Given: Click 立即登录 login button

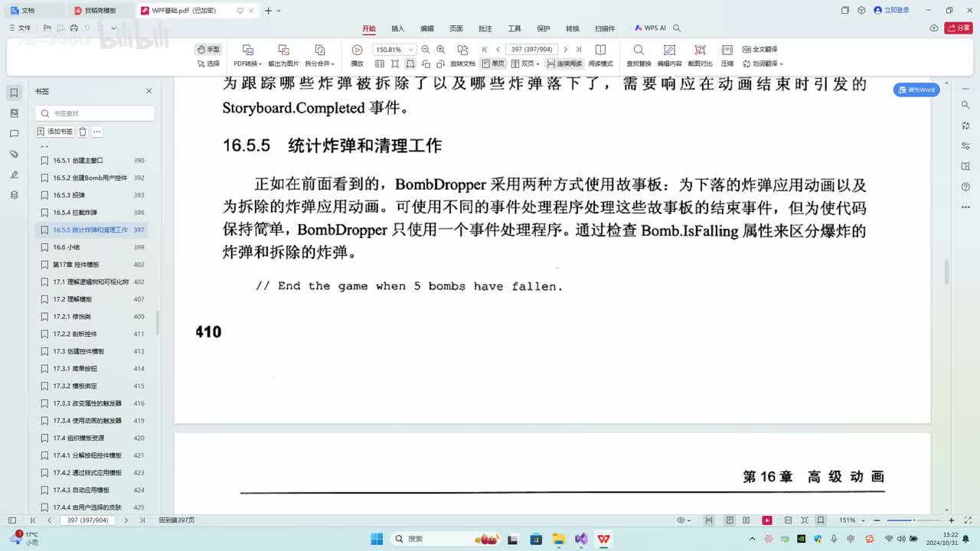Looking at the screenshot, I should click(x=891, y=11).
